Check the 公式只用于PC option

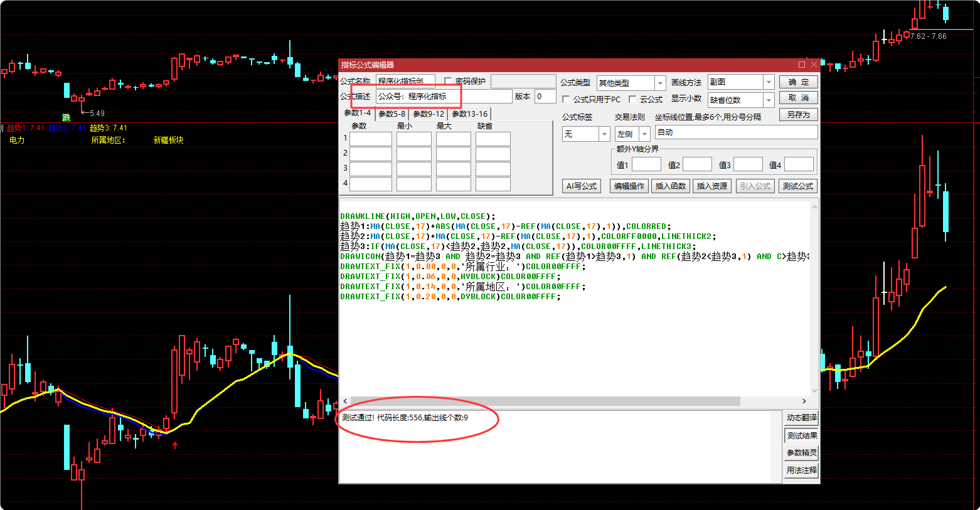pyautogui.click(x=566, y=99)
